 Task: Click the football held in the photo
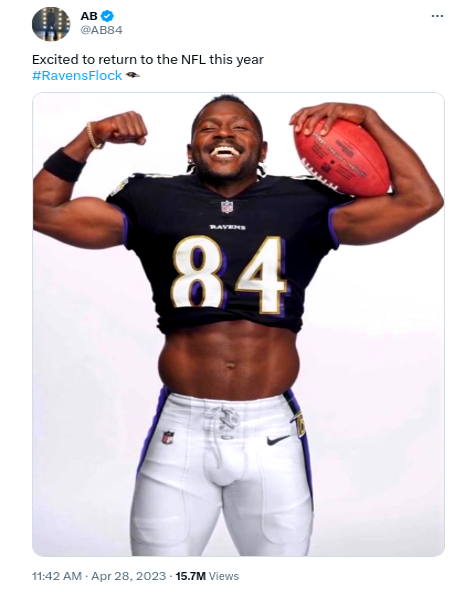[342, 158]
